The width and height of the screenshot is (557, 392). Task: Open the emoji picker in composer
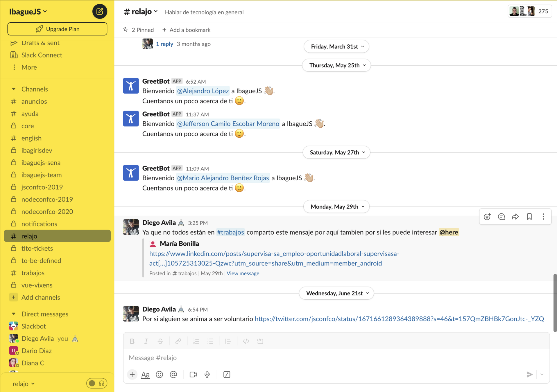point(159,375)
